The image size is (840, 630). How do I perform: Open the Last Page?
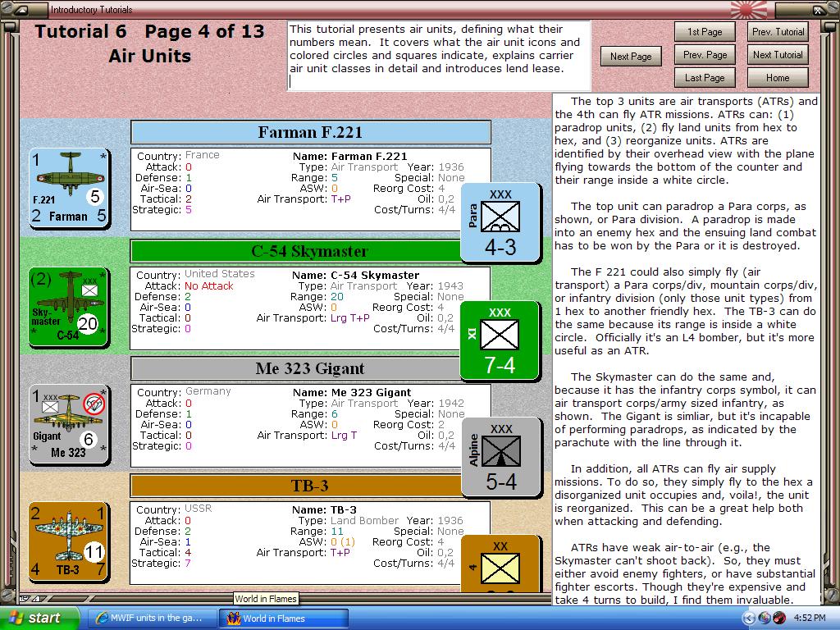click(705, 78)
